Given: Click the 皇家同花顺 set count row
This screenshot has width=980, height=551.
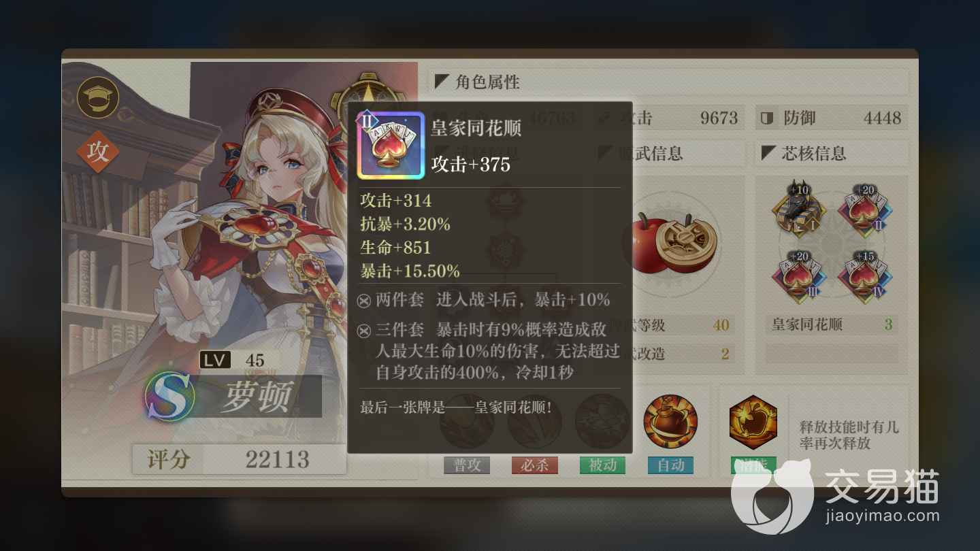Looking at the screenshot, I should [832, 324].
